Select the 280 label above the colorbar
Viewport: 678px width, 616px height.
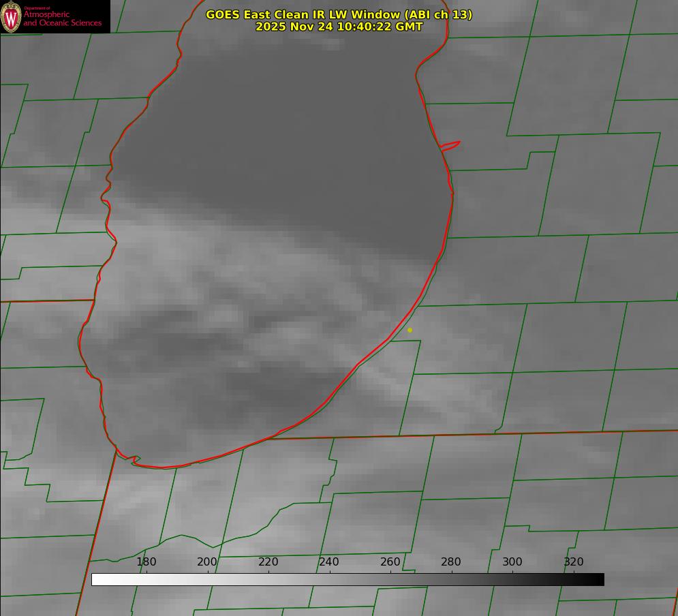[x=451, y=561]
